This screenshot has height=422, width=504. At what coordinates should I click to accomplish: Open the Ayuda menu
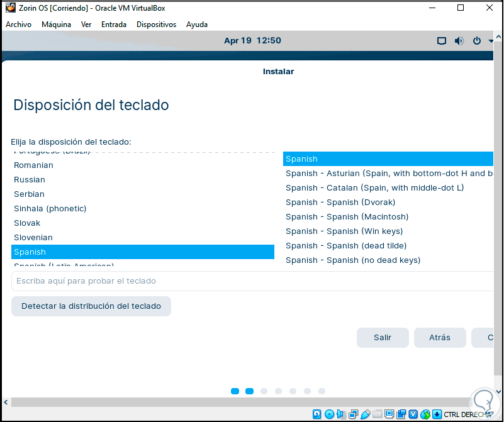click(x=197, y=25)
